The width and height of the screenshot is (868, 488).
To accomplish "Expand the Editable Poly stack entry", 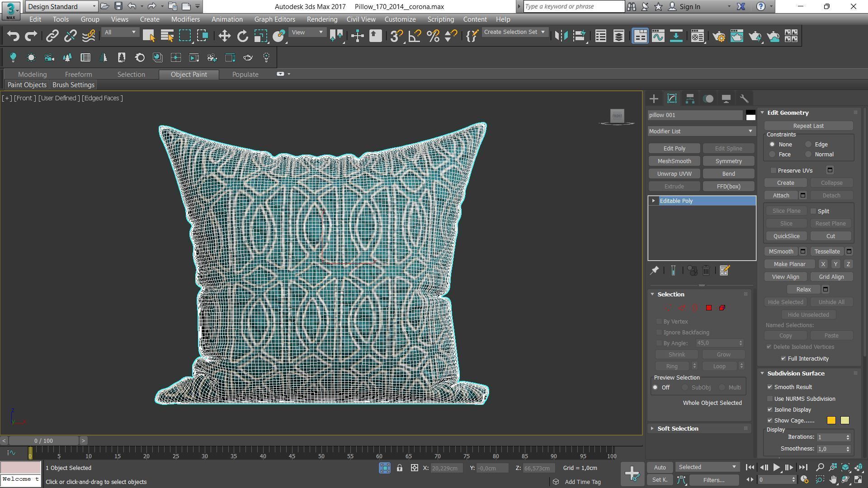I will (653, 201).
